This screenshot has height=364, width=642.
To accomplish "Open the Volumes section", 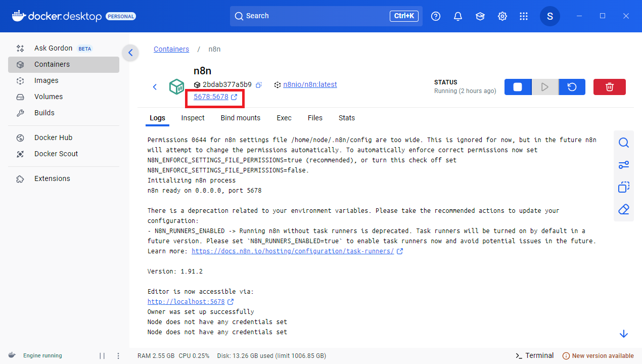I will (64, 97).
